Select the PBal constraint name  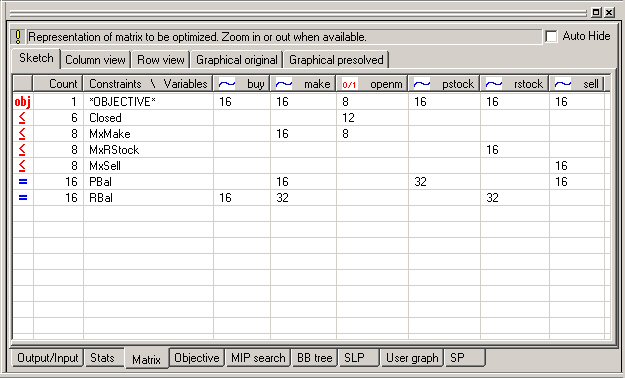(100, 181)
